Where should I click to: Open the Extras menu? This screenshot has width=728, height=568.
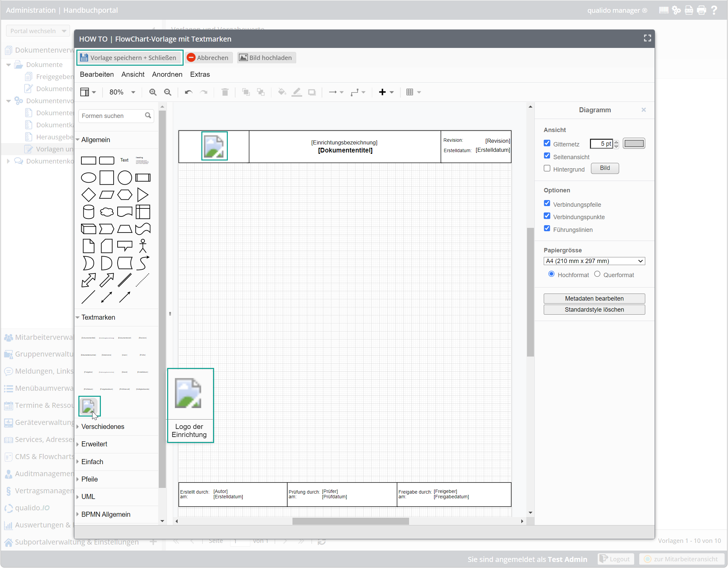click(x=200, y=74)
